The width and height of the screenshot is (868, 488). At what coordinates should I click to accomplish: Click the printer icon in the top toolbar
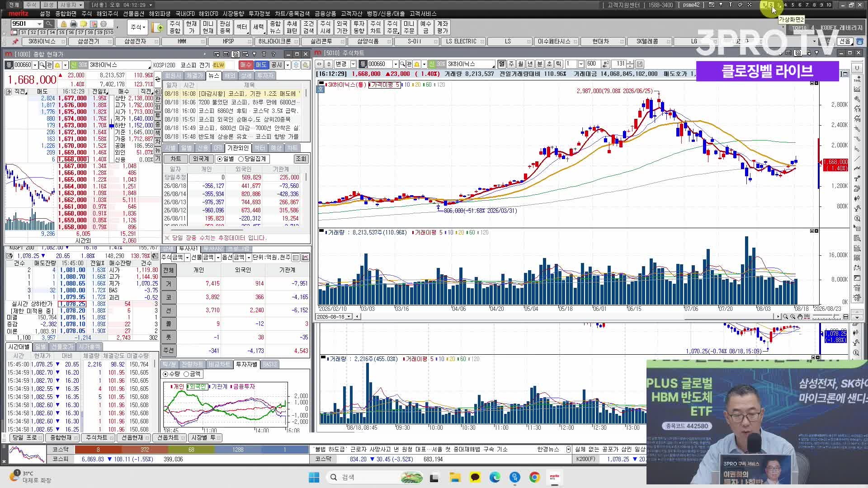coord(74,24)
